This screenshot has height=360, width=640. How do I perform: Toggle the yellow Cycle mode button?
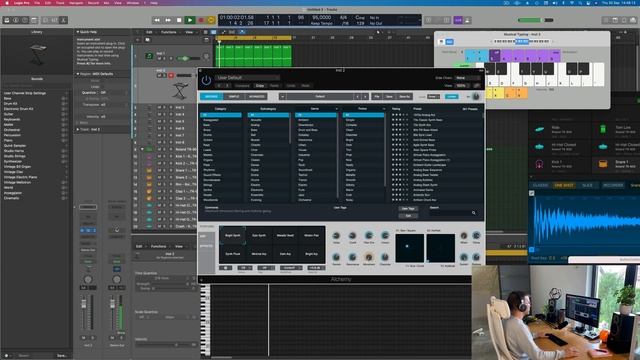pos(211,20)
